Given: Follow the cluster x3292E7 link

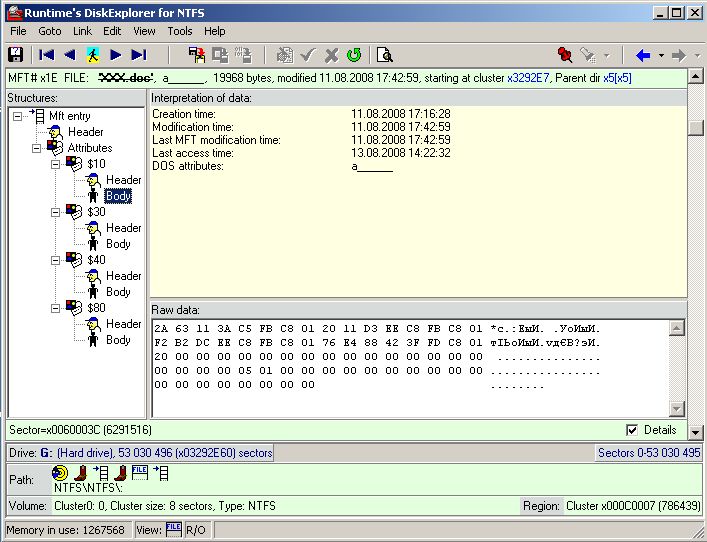Looking at the screenshot, I should 528,78.
